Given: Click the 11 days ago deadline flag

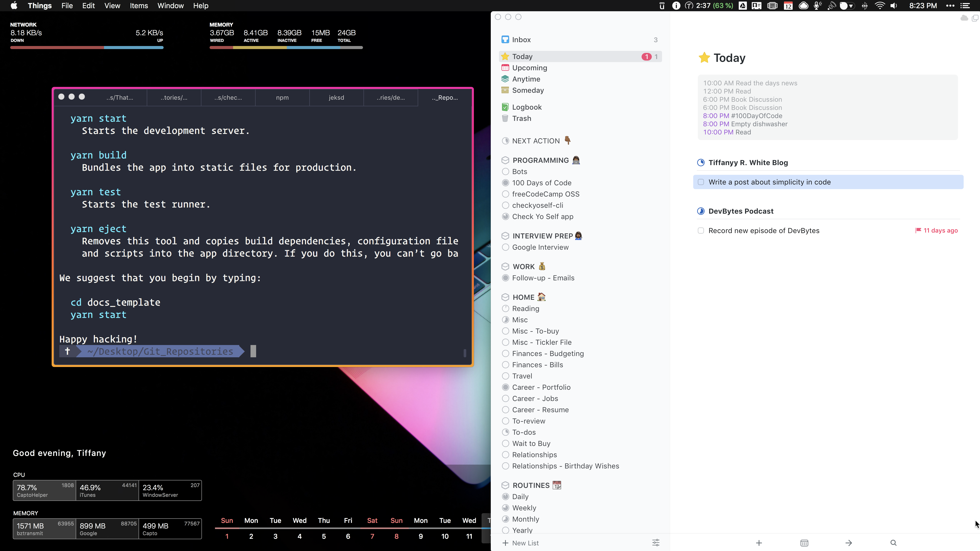Looking at the screenshot, I should tap(937, 231).
